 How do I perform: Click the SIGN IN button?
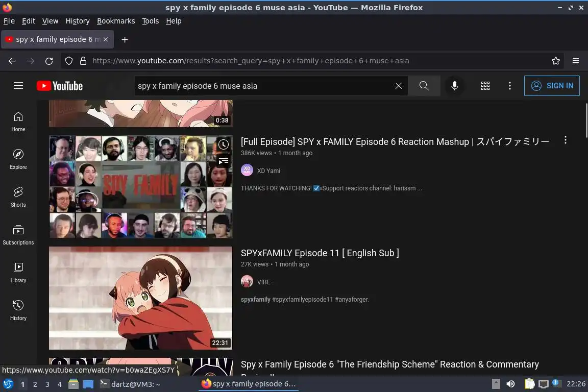point(552,86)
